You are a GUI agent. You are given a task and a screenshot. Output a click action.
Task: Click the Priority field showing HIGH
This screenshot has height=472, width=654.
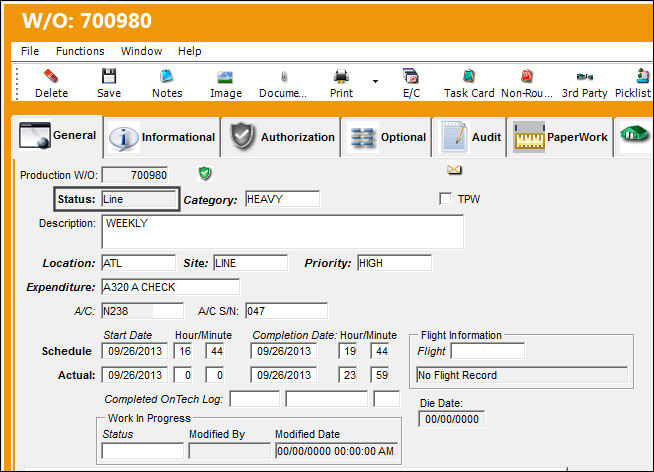coord(395,263)
